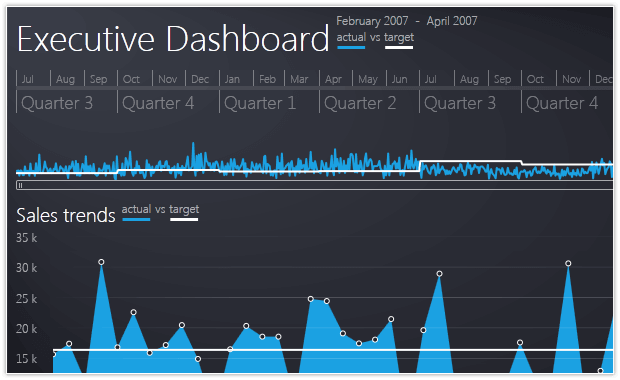Click the white swatch under Sales trends 'target'
The image size is (620, 380).
[x=184, y=219]
